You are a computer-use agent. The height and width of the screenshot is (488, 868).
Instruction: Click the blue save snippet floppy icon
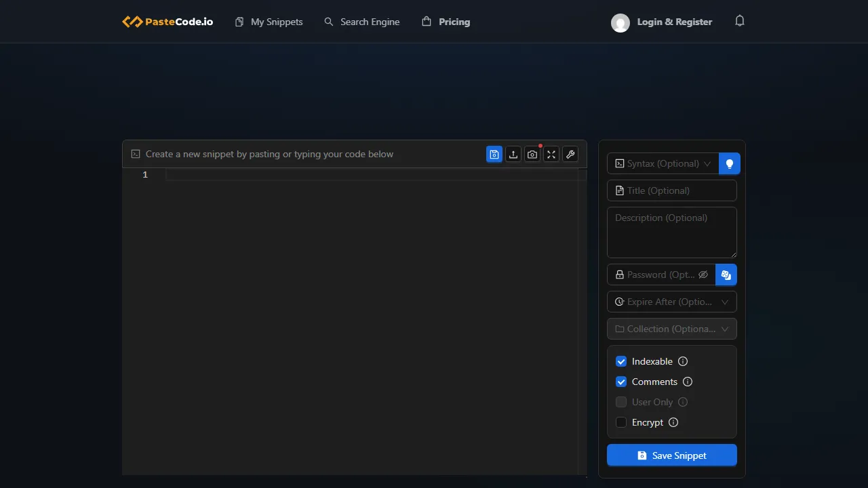click(x=494, y=154)
